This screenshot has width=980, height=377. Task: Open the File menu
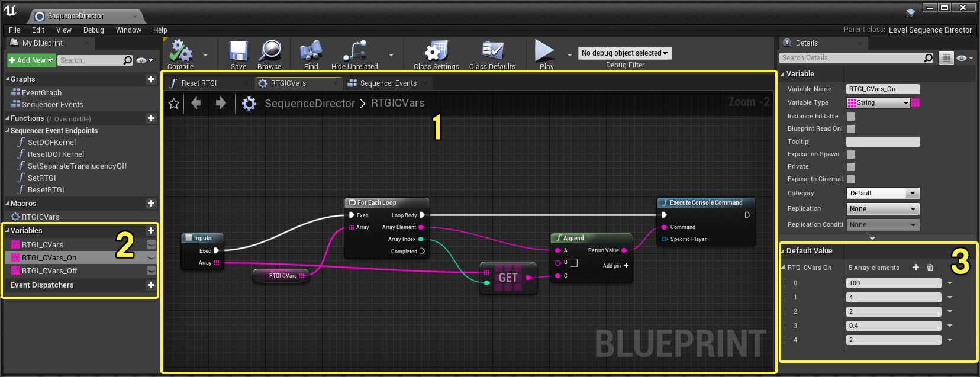(x=15, y=30)
